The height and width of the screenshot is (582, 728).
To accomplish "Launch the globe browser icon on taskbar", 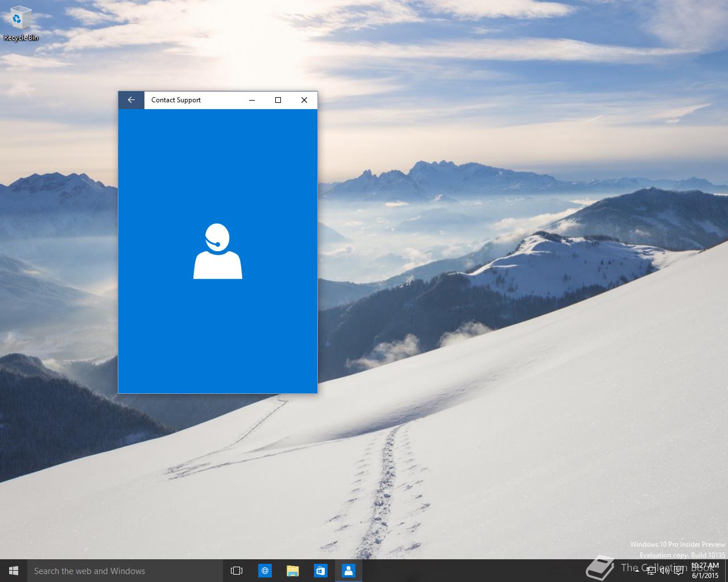I will (x=265, y=571).
